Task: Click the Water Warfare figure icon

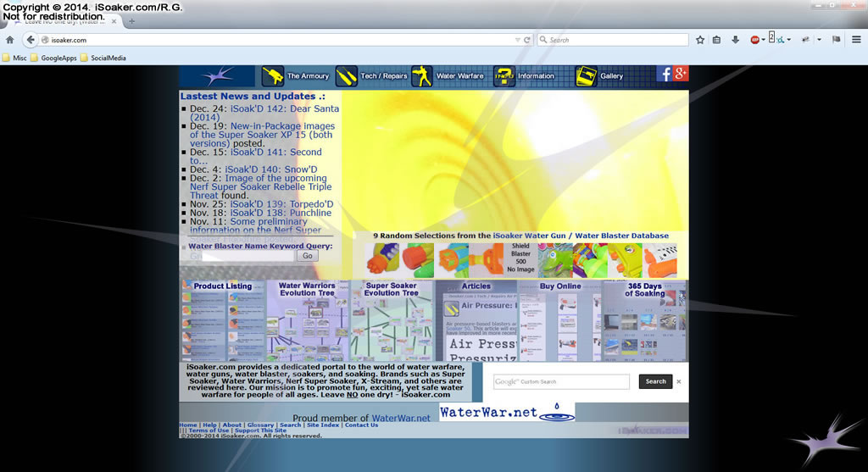Action: tap(422, 75)
